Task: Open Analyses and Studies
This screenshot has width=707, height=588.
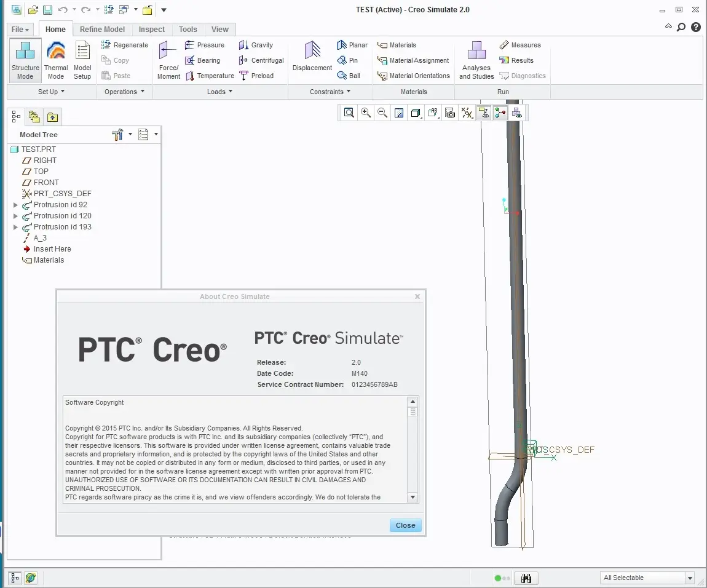Action: pyautogui.click(x=476, y=60)
